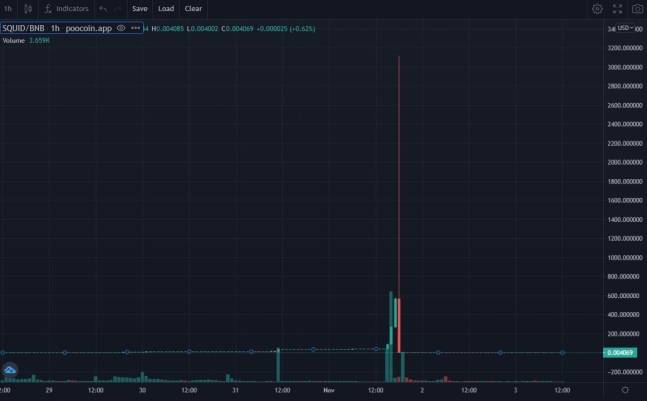Screen dimensions: 647x401
Task: Click the Save button in toolbar
Action: click(140, 9)
